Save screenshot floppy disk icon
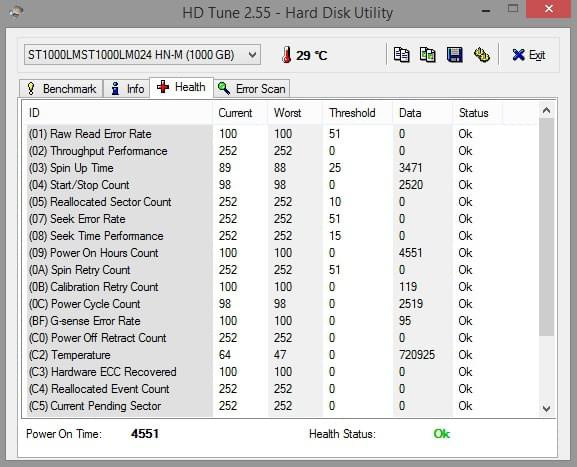 pyautogui.click(x=454, y=55)
